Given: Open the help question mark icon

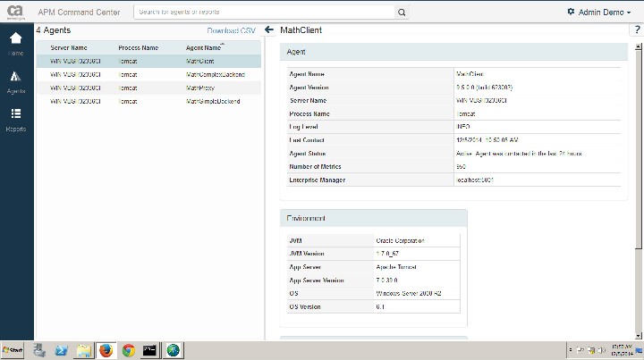Looking at the screenshot, I should point(637,30).
